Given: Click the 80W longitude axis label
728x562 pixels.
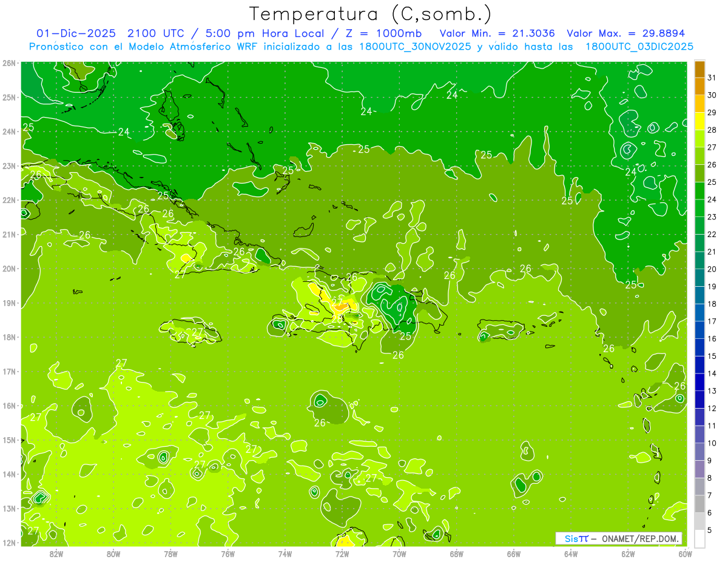Looking at the screenshot, I should 113,553.
